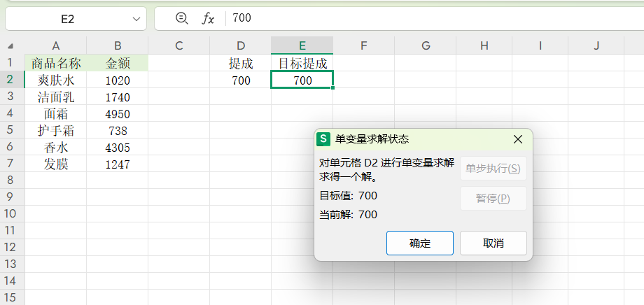Select column J header
This screenshot has height=305, width=644.
point(596,45)
